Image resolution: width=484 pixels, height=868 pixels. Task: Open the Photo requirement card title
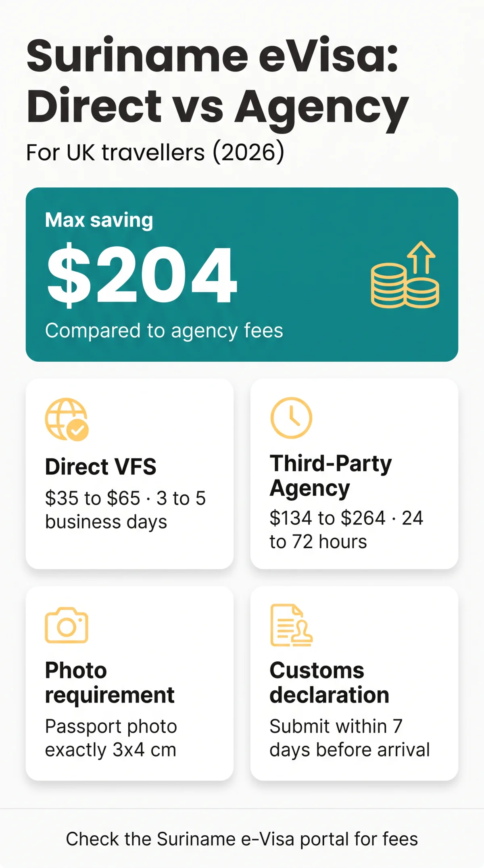pyautogui.click(x=110, y=682)
